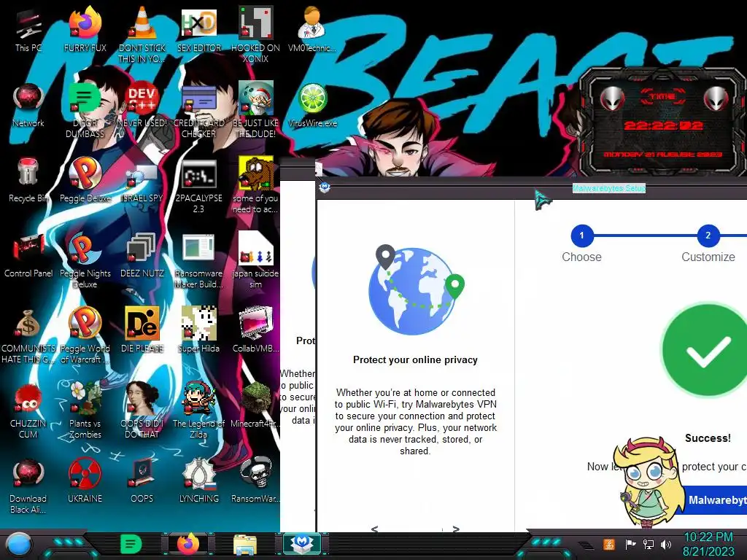This screenshot has width=747, height=560.
Task: Launch Peggle World of Warcraft shortcut
Action: (85, 336)
